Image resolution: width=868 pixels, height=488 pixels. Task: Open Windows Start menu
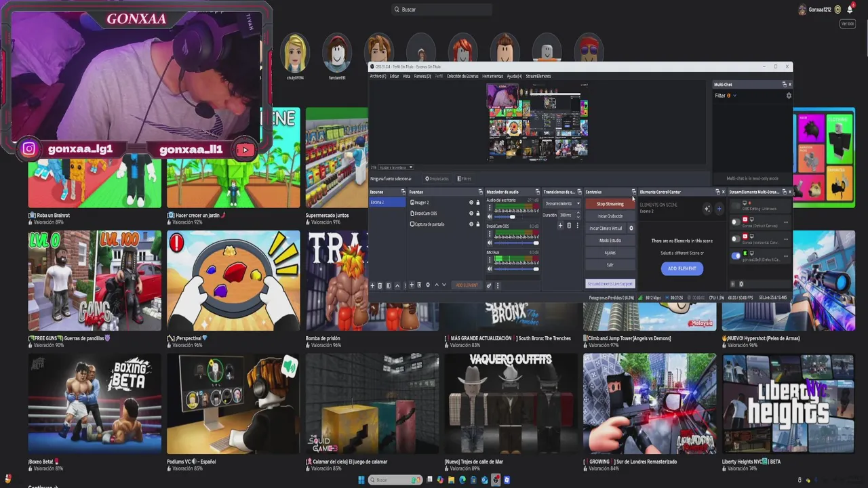coord(361,480)
